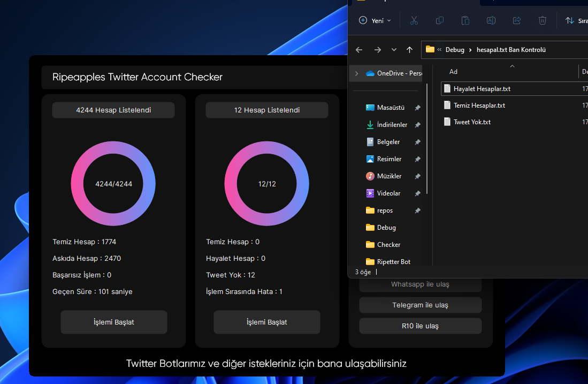Click the Debug breadcrumb in the address bar
This screenshot has width=588, height=384.
click(x=455, y=50)
